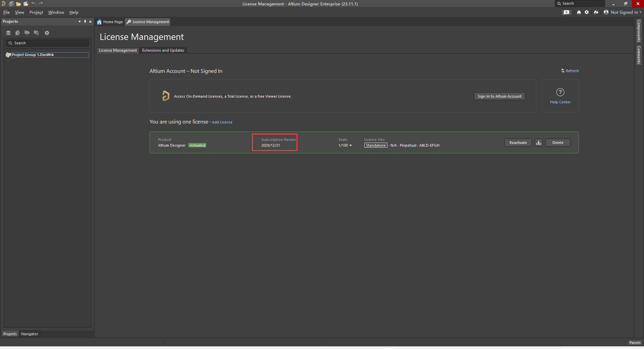This screenshot has height=349, width=644.
Task: Pin the Projects panel
Action: [x=85, y=21]
